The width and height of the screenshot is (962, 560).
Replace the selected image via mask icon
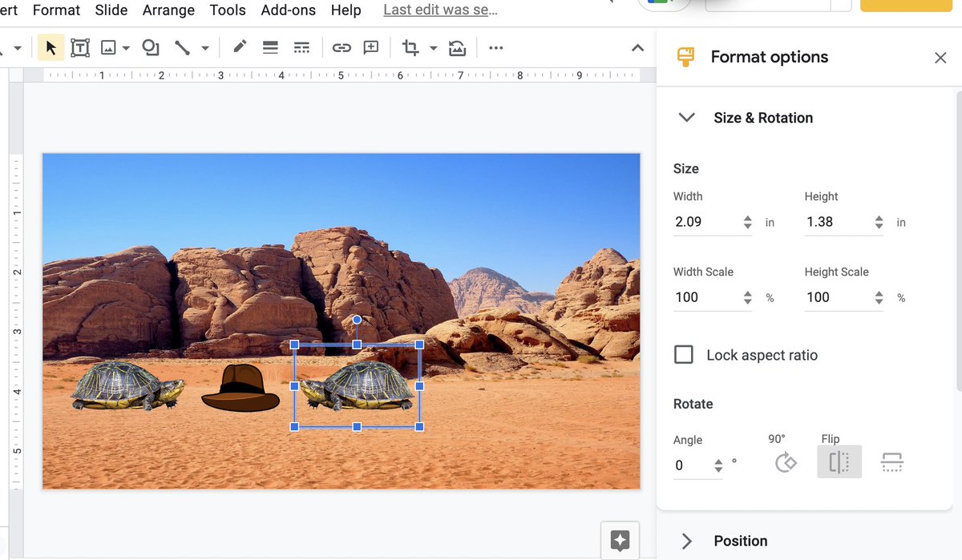click(457, 47)
